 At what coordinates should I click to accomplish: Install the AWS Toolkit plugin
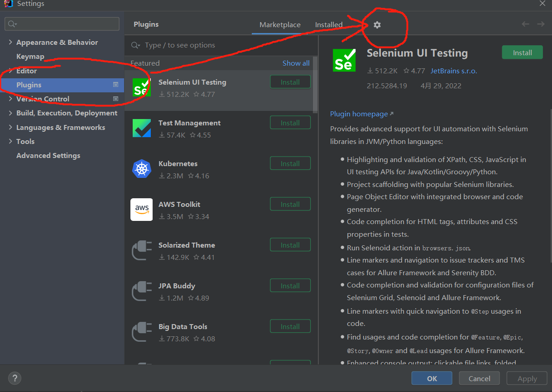[x=290, y=204]
